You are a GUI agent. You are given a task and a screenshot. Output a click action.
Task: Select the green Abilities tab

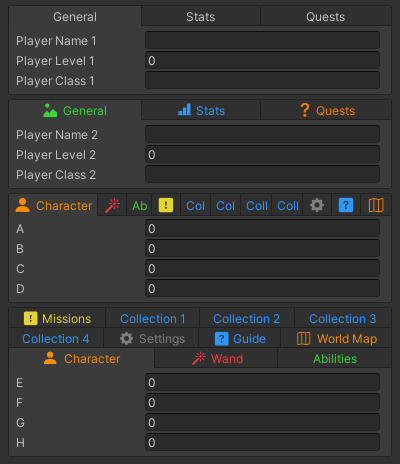click(x=334, y=359)
